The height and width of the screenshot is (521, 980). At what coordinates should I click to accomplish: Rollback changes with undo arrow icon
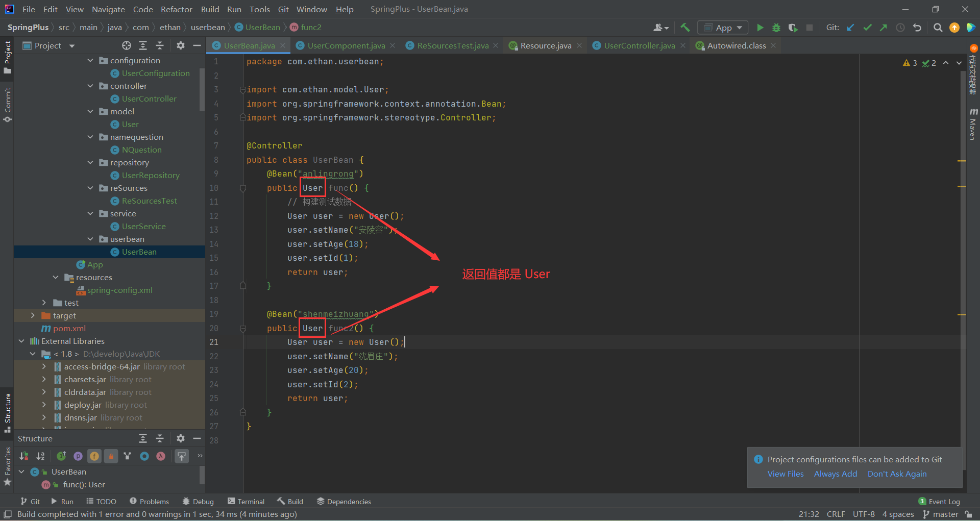click(917, 28)
